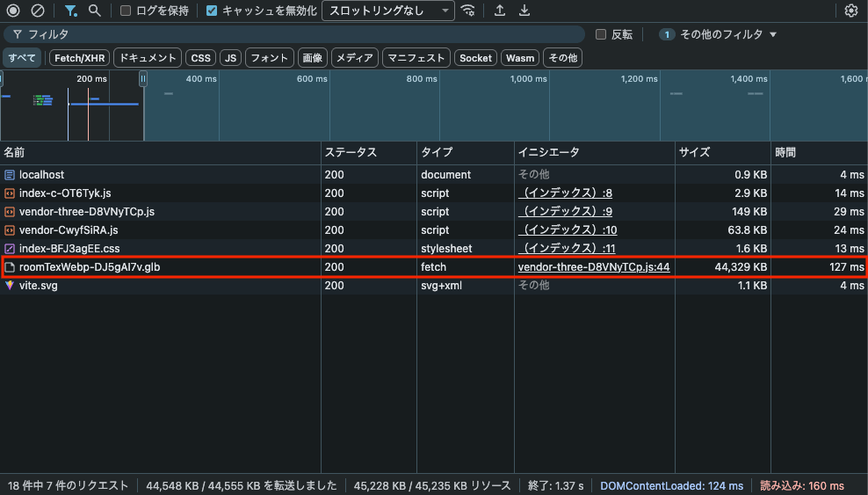Check the 反転 checkbox
This screenshot has width=868, height=495.
pyautogui.click(x=601, y=34)
